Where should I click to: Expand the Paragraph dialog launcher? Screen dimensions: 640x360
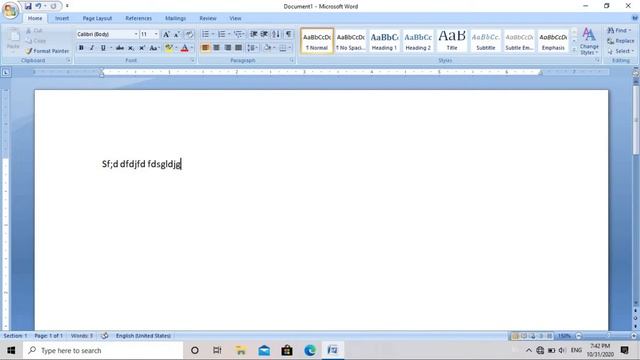point(292,60)
